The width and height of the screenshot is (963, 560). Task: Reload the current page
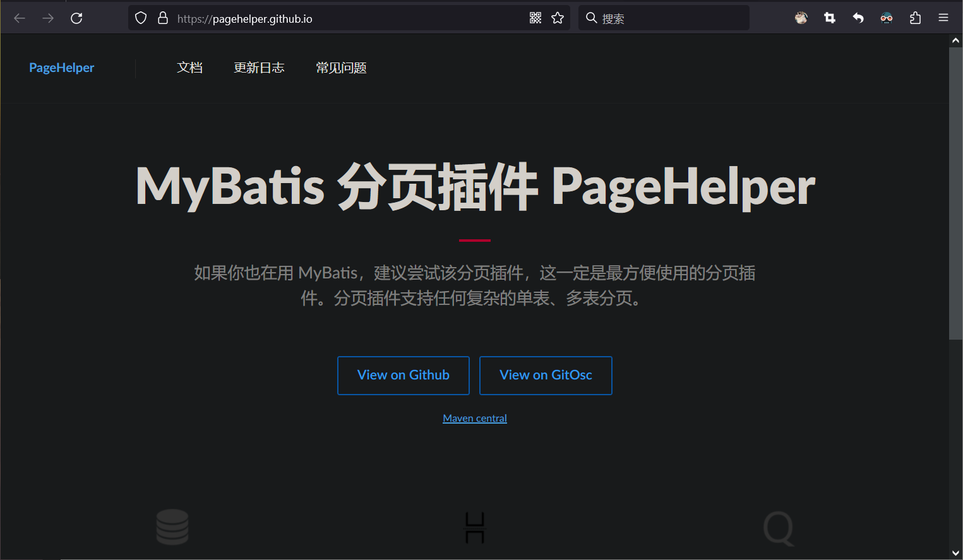click(x=76, y=18)
